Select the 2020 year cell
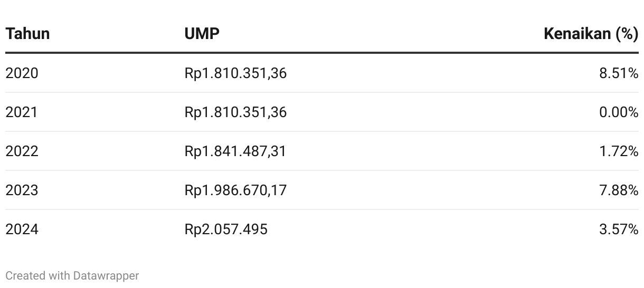The height and width of the screenshot is (288, 644). click(x=22, y=73)
